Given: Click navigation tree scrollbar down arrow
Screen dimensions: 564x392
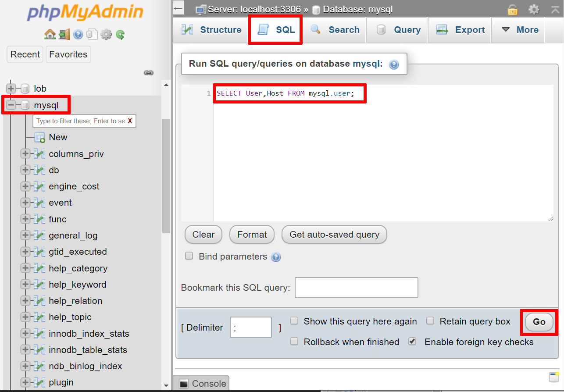Looking at the screenshot, I should [166, 386].
